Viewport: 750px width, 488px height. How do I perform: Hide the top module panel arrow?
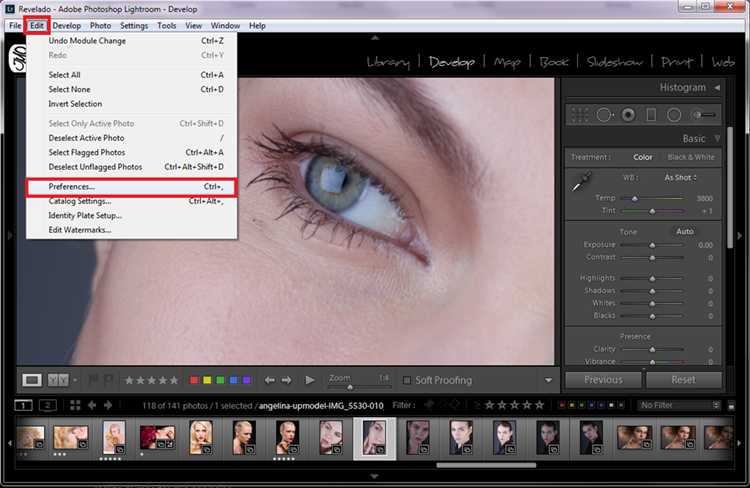[x=375, y=38]
